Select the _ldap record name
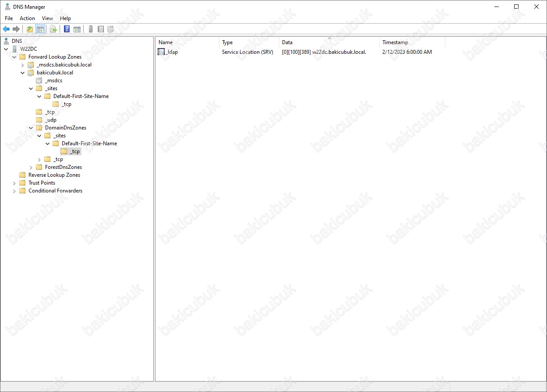The image size is (547, 392). [172, 52]
